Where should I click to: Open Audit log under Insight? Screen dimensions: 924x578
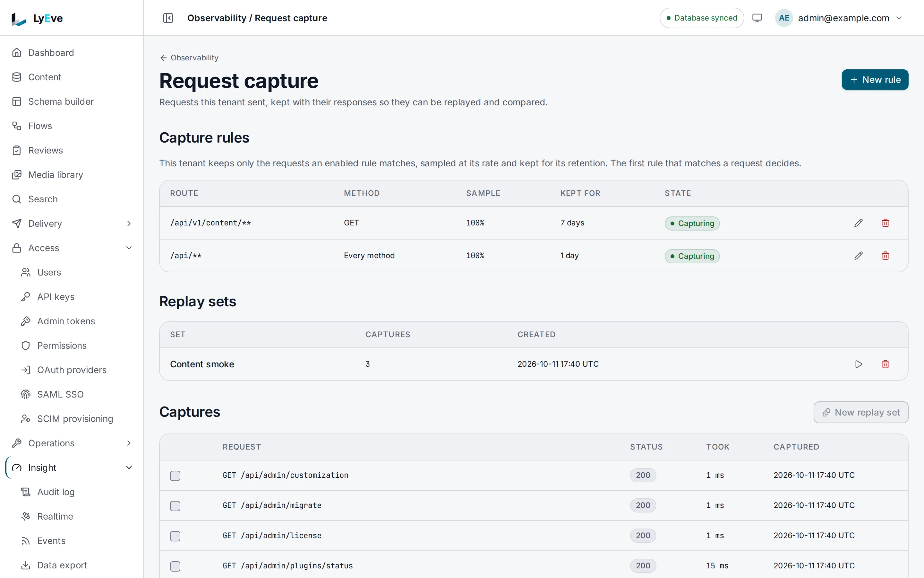point(76,492)
